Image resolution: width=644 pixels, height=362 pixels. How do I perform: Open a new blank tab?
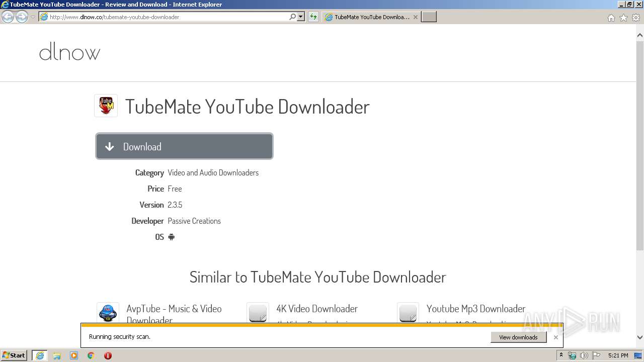point(429,17)
